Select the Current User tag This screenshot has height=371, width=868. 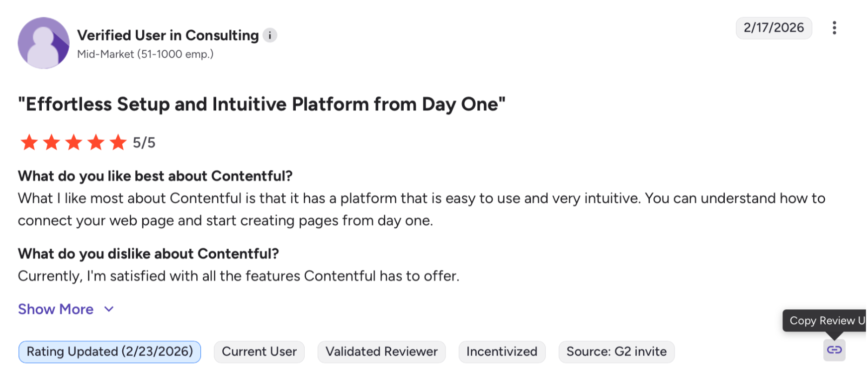click(x=259, y=352)
